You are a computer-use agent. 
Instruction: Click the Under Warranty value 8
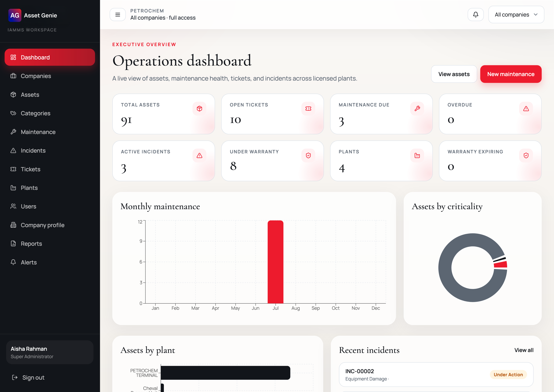pos(233,166)
